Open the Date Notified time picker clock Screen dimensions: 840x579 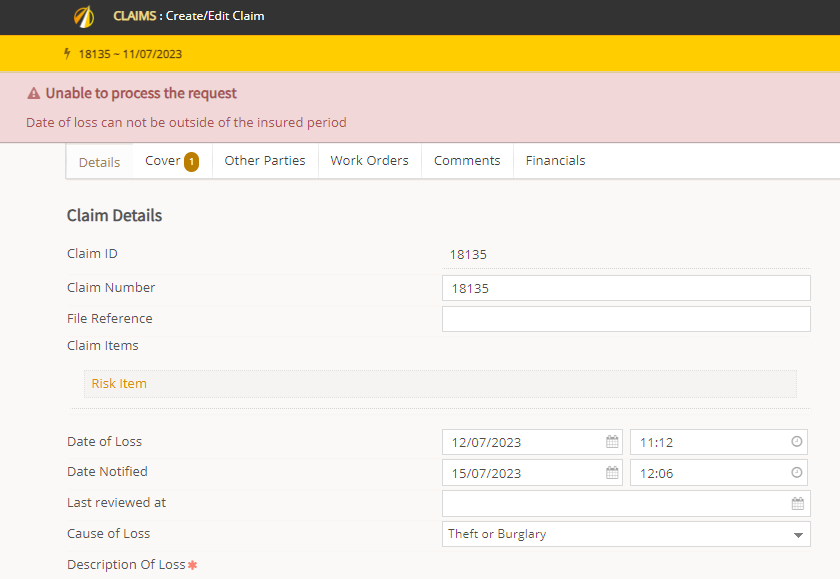point(797,472)
